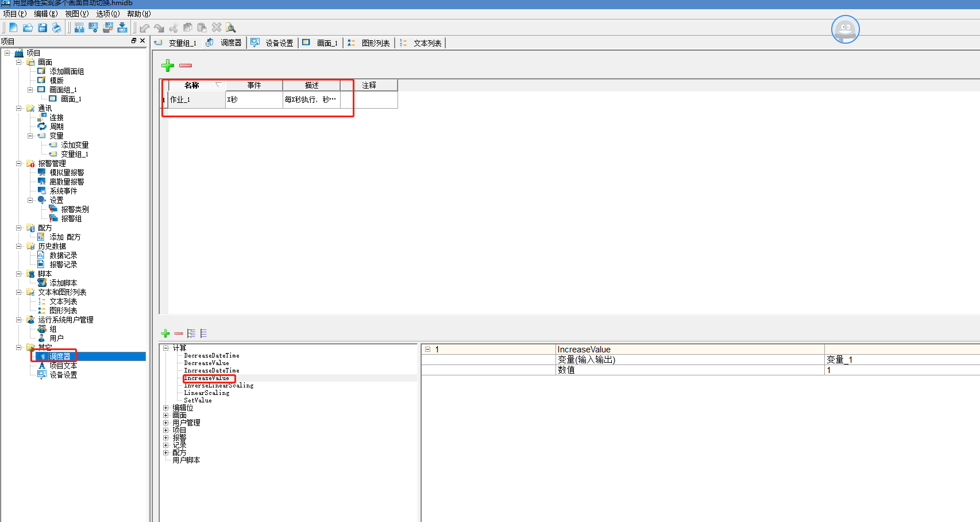Click the assistant robot avatar icon
This screenshot has height=522, width=980.
click(846, 29)
